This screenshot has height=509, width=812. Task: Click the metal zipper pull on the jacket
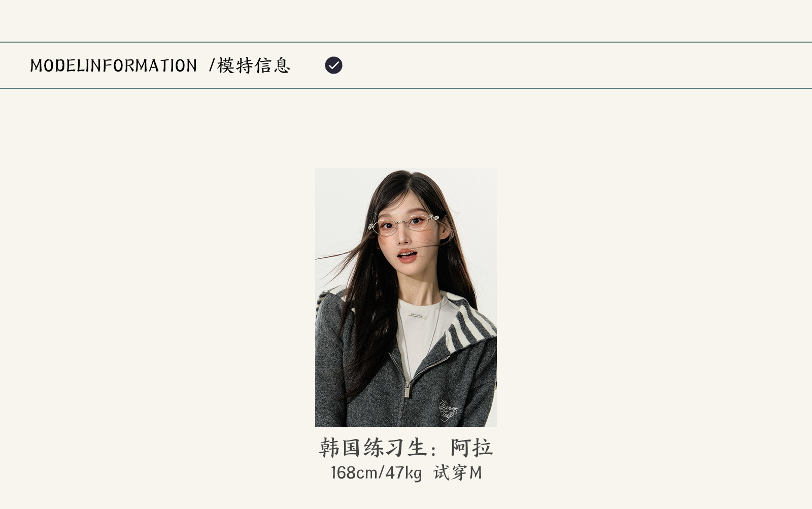[407, 389]
